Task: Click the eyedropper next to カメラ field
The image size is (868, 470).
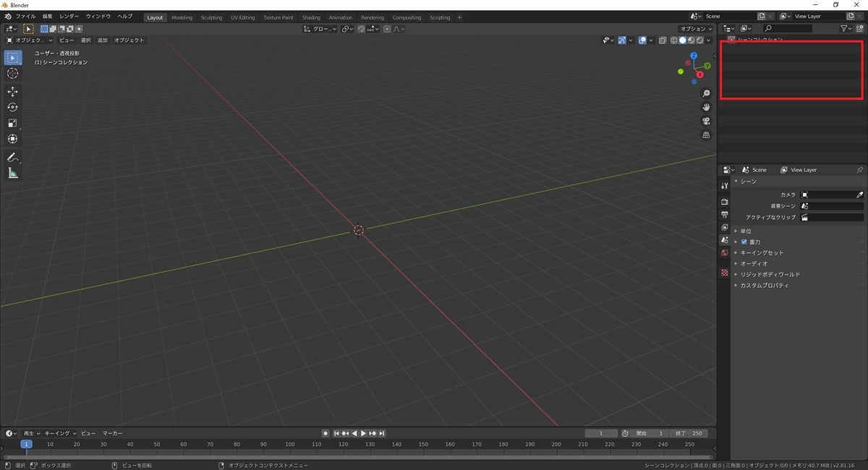Action: [860, 195]
